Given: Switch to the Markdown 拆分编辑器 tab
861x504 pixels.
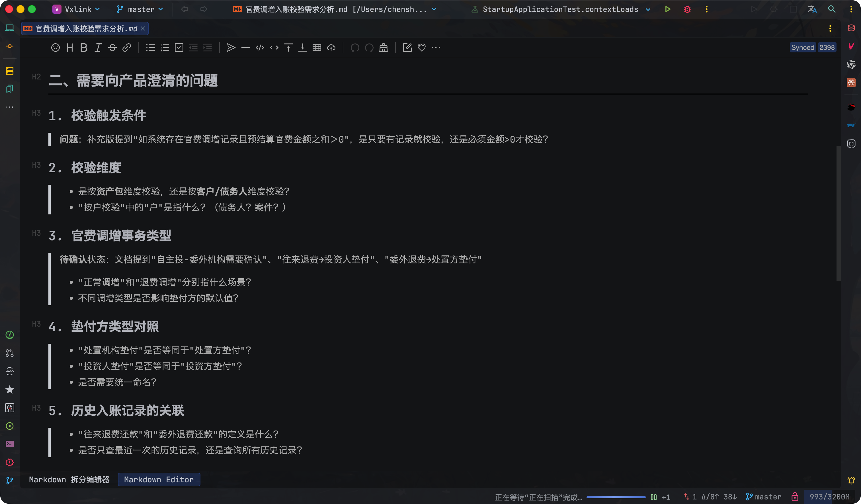Looking at the screenshot, I should point(69,480).
